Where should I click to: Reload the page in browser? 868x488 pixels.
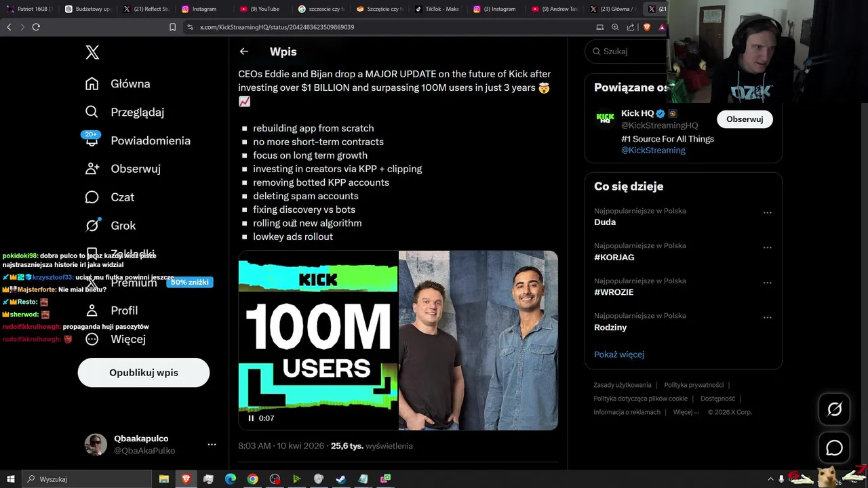pyautogui.click(x=36, y=27)
